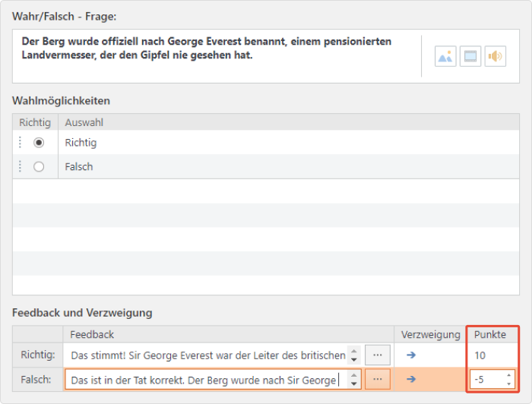Select the Richtig points value 10
The image size is (532, 404).
click(x=480, y=355)
